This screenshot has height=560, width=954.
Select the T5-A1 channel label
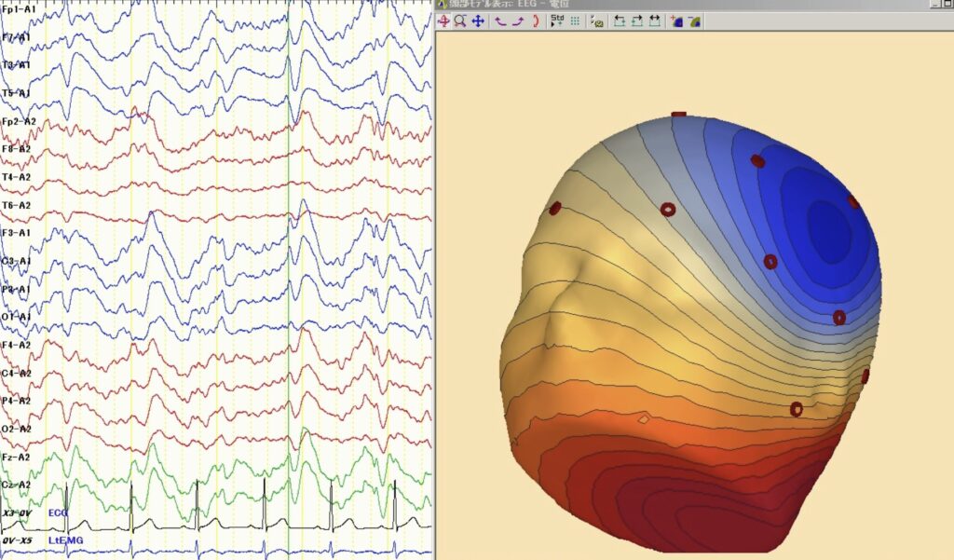point(17,93)
